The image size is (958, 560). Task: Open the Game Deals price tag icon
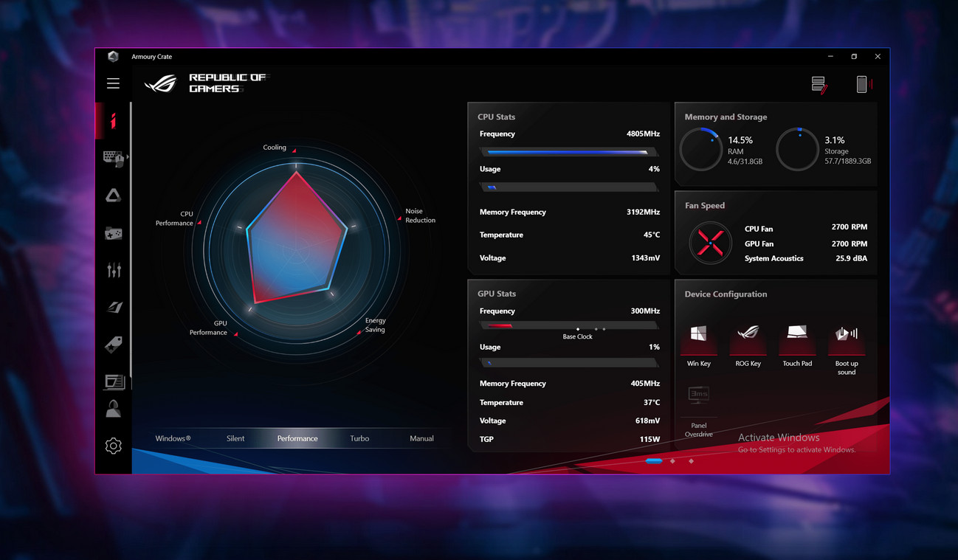113,344
